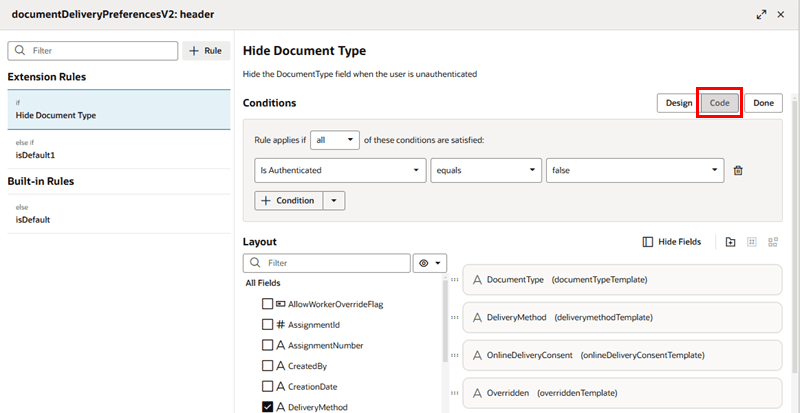Uncheck the DeliveryMethod checkbox

[x=267, y=407]
